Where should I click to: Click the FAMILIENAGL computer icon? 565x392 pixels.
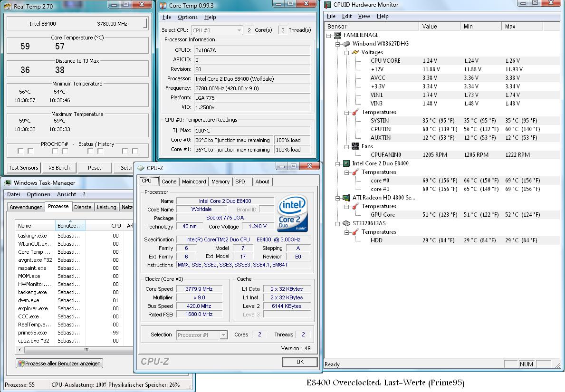click(x=338, y=35)
